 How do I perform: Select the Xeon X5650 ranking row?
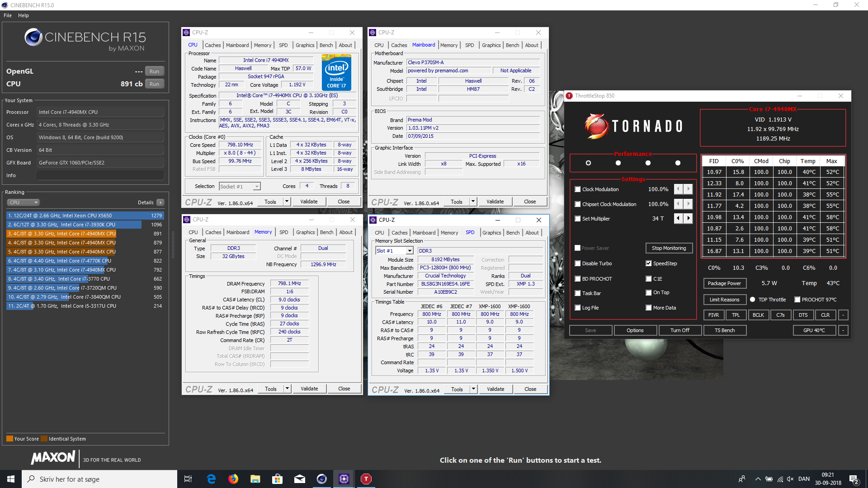click(x=85, y=216)
